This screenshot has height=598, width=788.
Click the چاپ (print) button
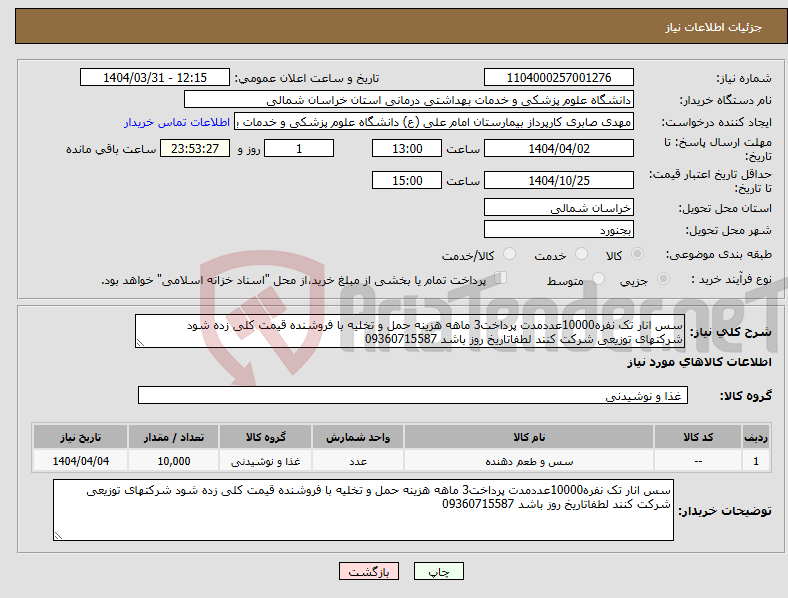[438, 571]
